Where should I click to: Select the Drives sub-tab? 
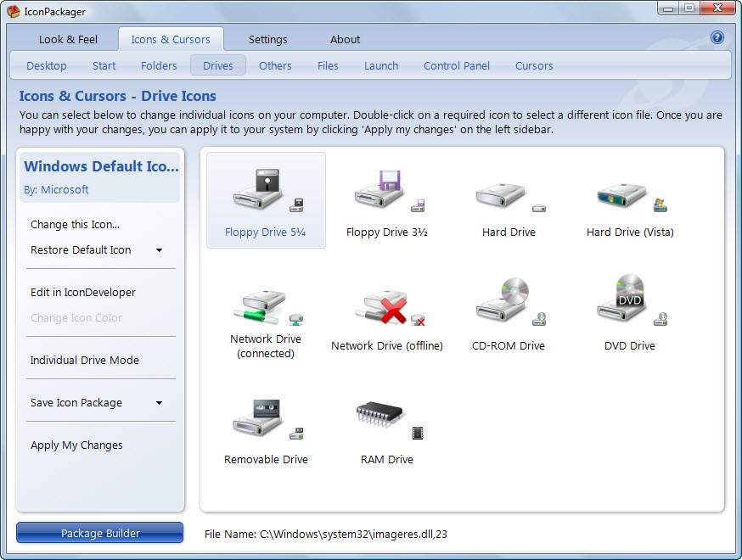click(218, 65)
